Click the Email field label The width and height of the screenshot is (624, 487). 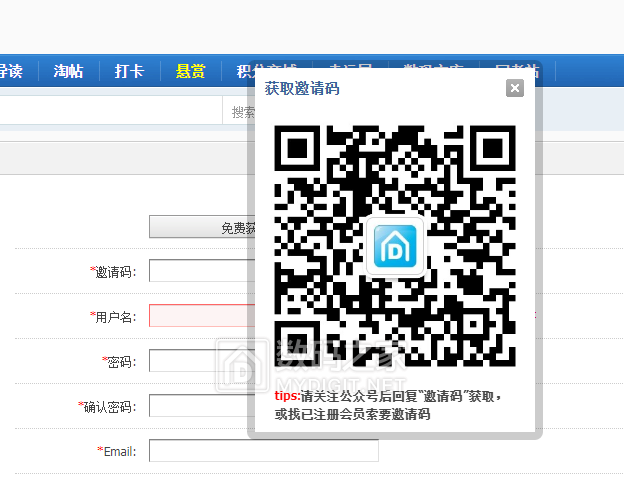(118, 452)
